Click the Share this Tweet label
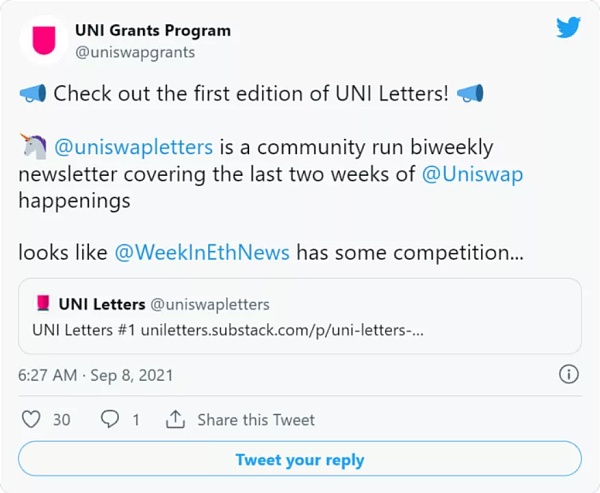 tap(256, 420)
